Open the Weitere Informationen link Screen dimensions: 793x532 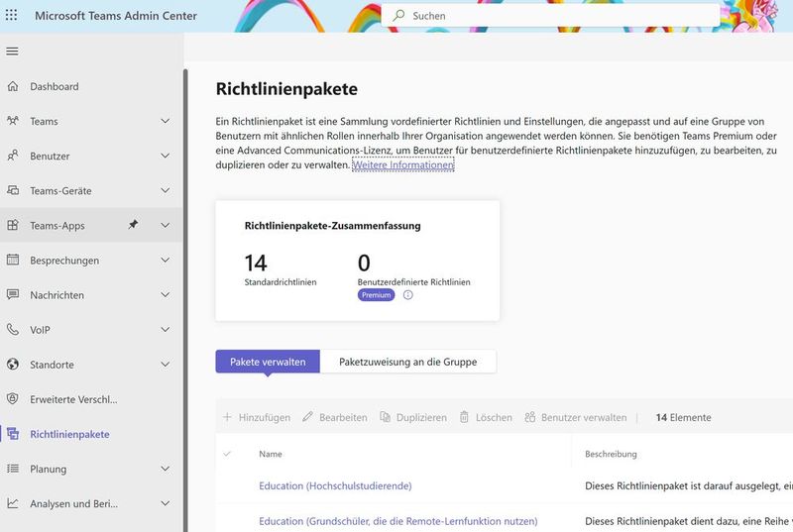(x=403, y=164)
